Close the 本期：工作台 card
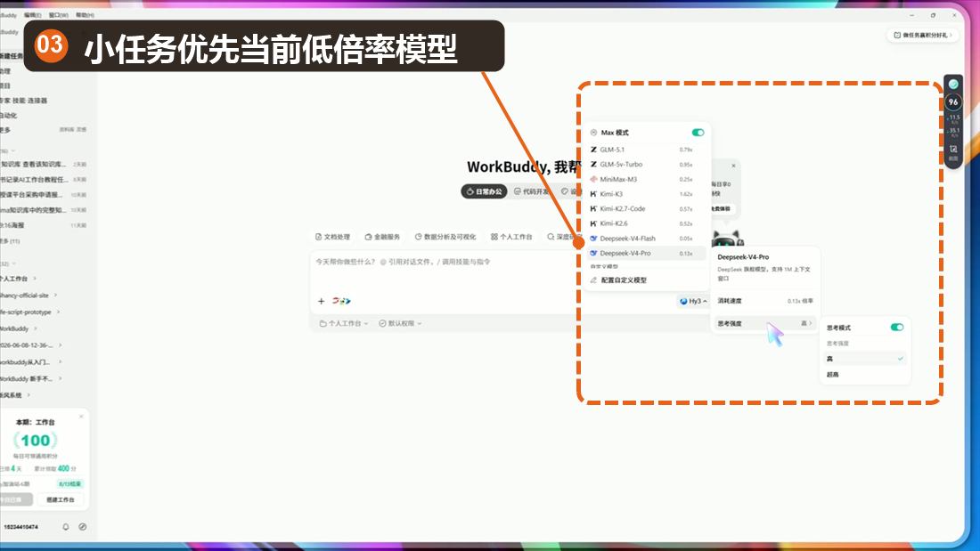The width and height of the screenshot is (980, 551). [x=81, y=416]
